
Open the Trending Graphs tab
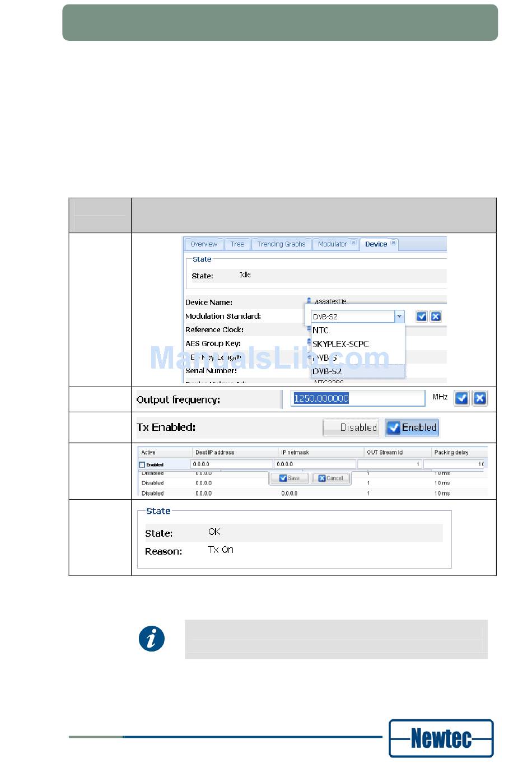pos(281,244)
